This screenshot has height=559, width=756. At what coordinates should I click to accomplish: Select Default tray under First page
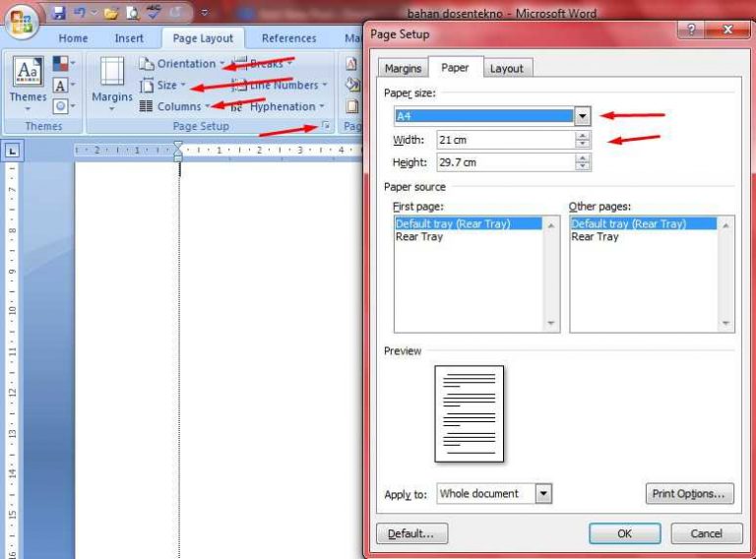tap(469, 223)
